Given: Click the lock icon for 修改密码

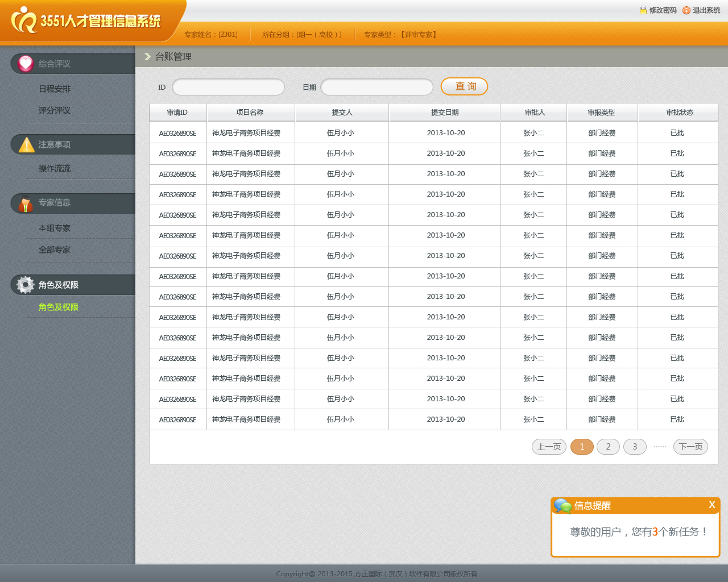Looking at the screenshot, I should 643,10.
